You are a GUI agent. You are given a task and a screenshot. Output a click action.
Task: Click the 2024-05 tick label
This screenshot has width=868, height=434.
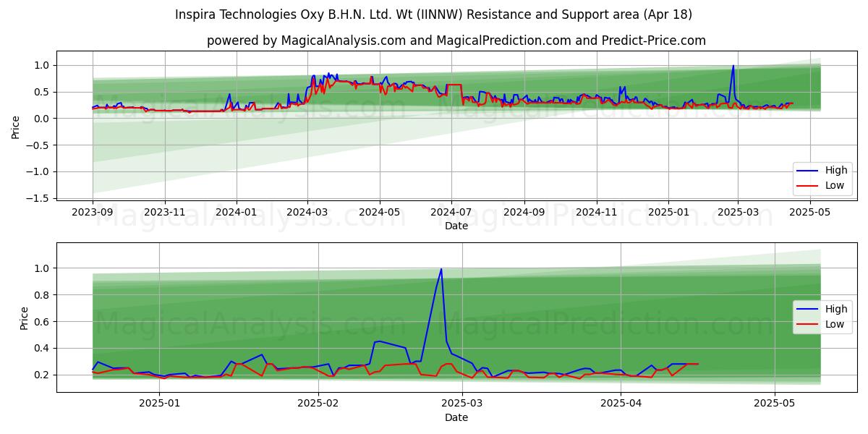coord(380,213)
